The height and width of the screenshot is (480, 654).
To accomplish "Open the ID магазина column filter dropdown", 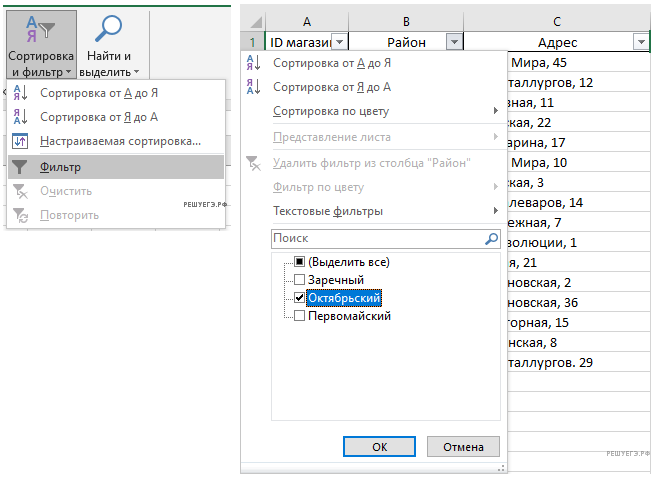I will tap(339, 42).
